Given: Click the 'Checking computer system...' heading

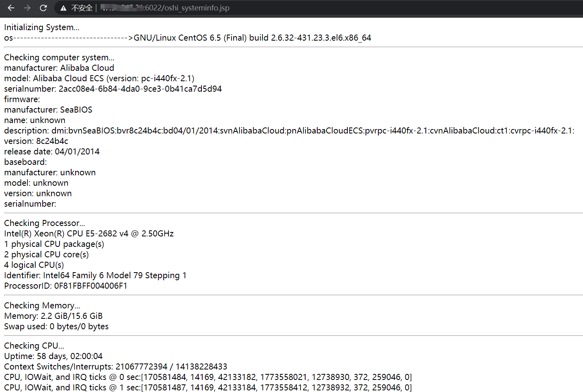Looking at the screenshot, I should pyautogui.click(x=59, y=57).
